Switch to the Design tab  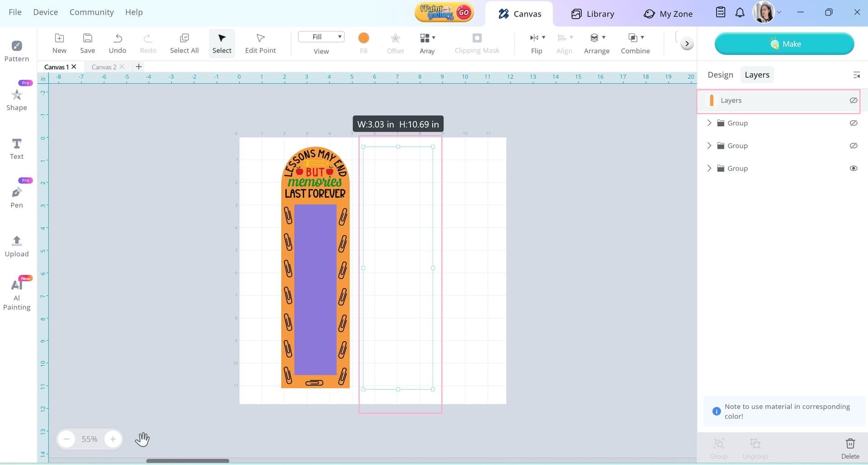(x=720, y=75)
